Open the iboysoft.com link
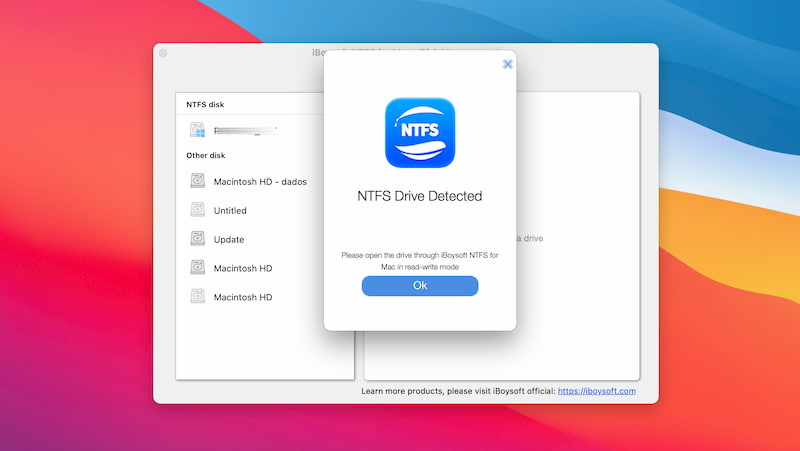This screenshot has width=800, height=451. (x=596, y=391)
